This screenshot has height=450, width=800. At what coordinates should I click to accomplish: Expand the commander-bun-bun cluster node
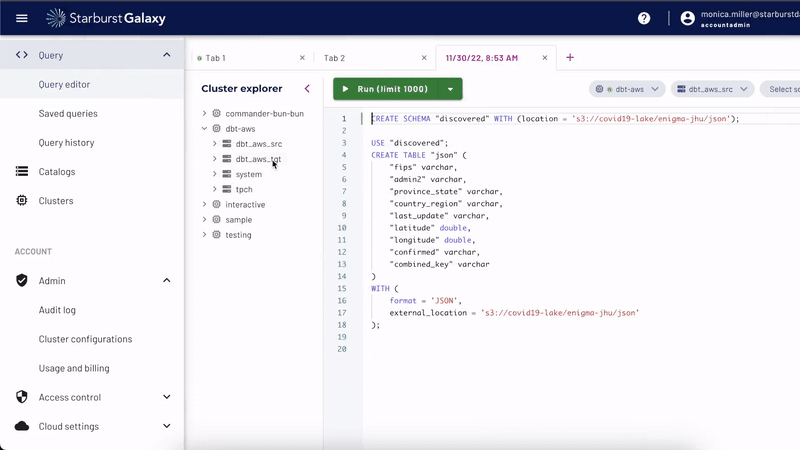point(204,113)
